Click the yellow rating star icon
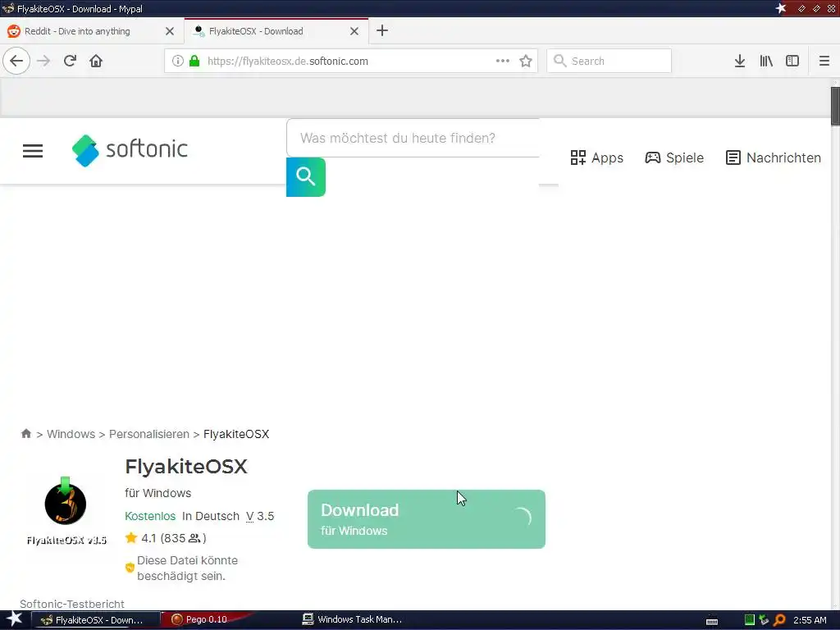Screen dimensions: 840x630 [x=131, y=537]
